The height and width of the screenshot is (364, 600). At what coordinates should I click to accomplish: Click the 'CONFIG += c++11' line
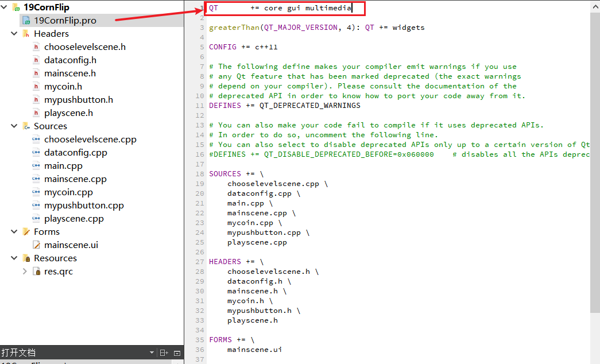[x=243, y=47]
